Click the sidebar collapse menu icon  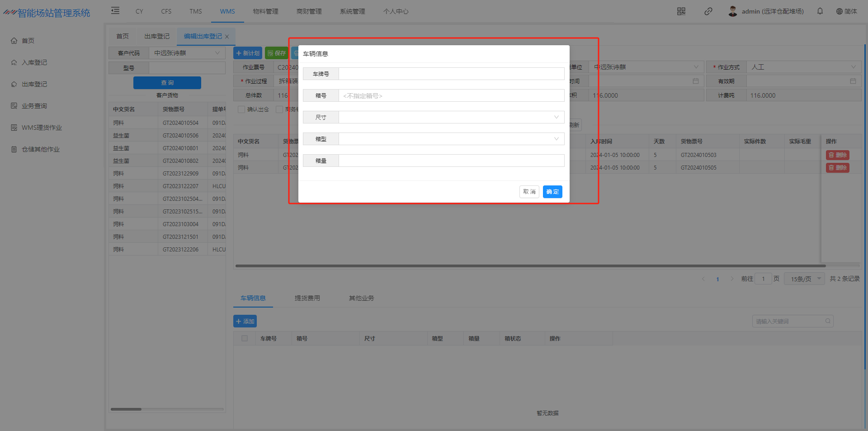(x=115, y=11)
